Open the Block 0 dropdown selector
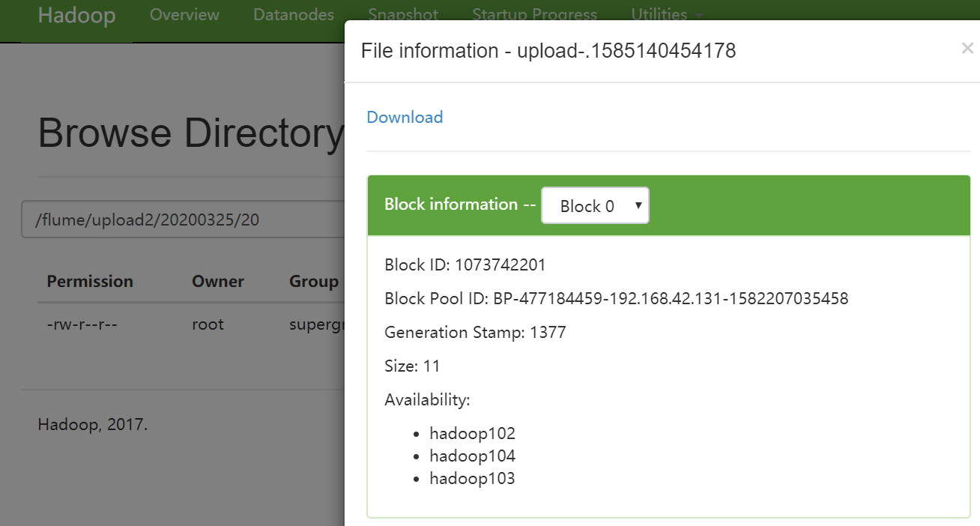Image resolution: width=980 pixels, height=526 pixels. 595,206
